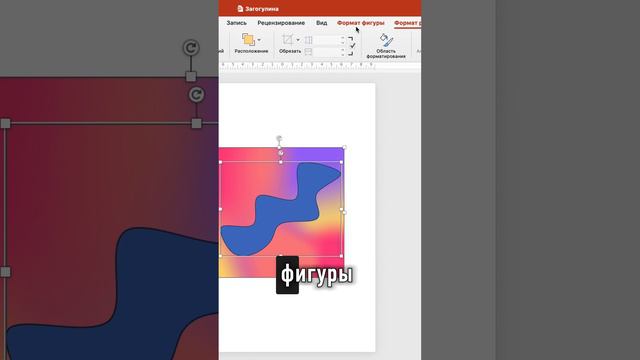Click the width field stepper arrows
The width and height of the screenshot is (640, 360).
pyautogui.click(x=342, y=52)
